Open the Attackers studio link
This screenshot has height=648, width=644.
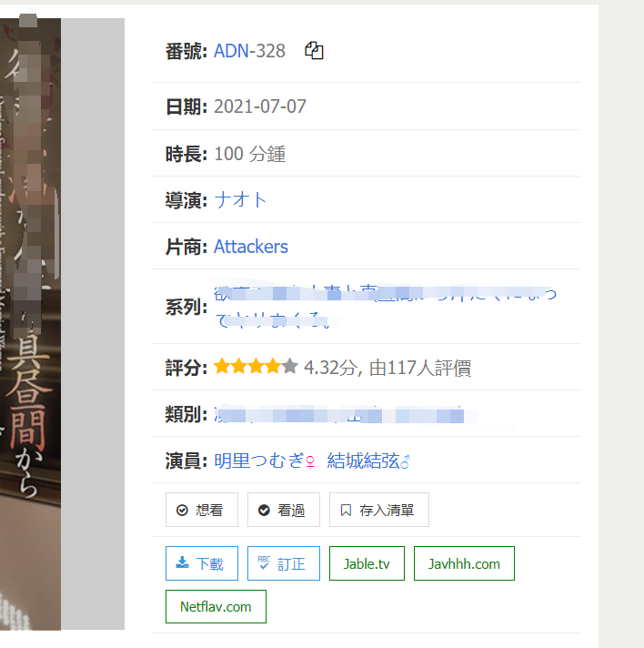click(251, 247)
